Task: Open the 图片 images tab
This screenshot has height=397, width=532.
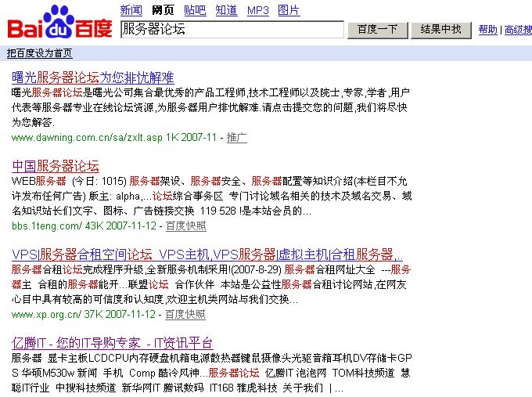Action: (x=289, y=10)
